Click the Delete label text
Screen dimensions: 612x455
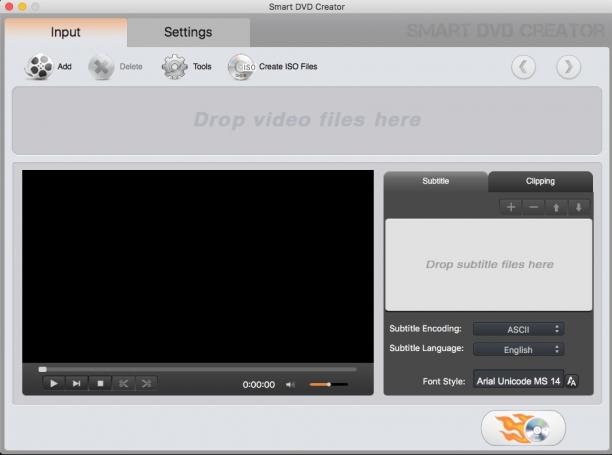click(131, 67)
